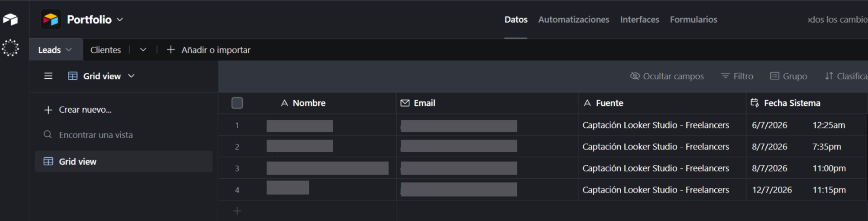Viewport: 868px width, 221px height.
Task: Open the Grupo option
Action: pos(788,76)
